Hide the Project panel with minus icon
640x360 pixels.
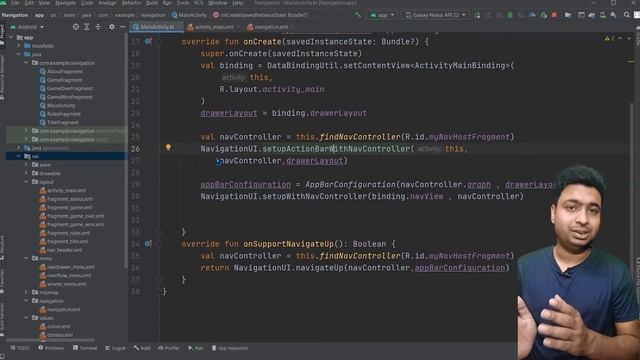click(x=122, y=27)
